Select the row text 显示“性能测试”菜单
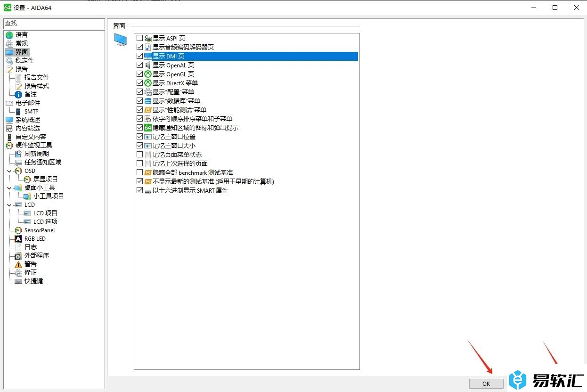The width and height of the screenshot is (587, 392). click(x=179, y=110)
